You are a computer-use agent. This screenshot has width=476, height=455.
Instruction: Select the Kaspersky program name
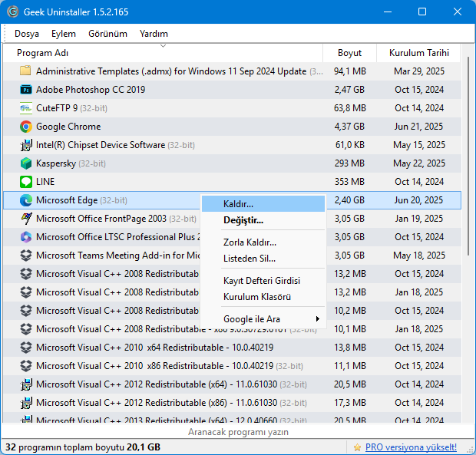(56, 163)
